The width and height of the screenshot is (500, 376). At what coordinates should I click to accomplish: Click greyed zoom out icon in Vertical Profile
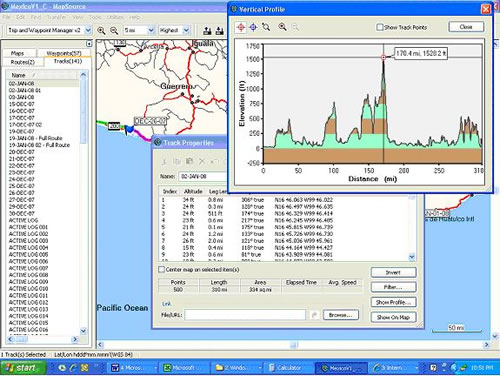(295, 27)
